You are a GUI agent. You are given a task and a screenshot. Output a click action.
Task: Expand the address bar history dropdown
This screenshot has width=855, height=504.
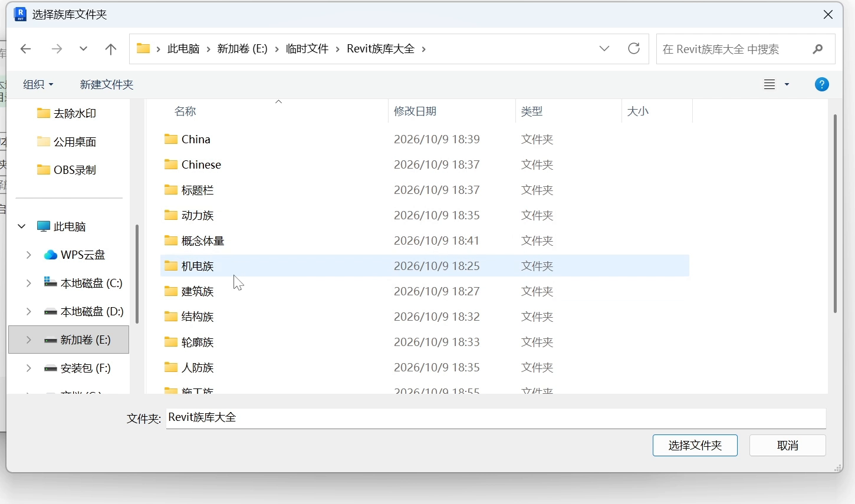[x=604, y=48]
